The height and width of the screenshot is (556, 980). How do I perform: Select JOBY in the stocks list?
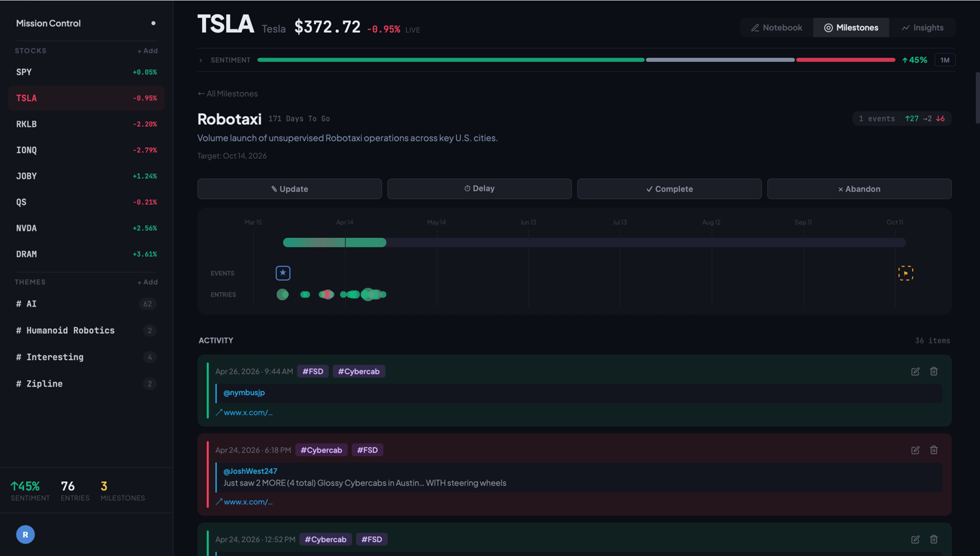point(86,176)
